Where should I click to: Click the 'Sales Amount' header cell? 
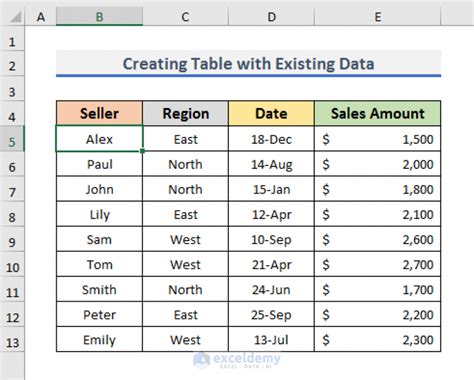coord(377,113)
